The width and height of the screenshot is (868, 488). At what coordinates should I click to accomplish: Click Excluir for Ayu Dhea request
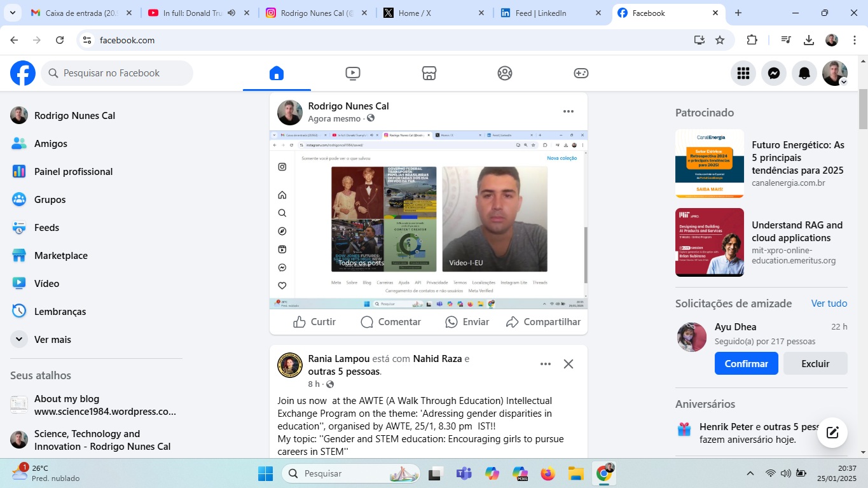pos(815,364)
